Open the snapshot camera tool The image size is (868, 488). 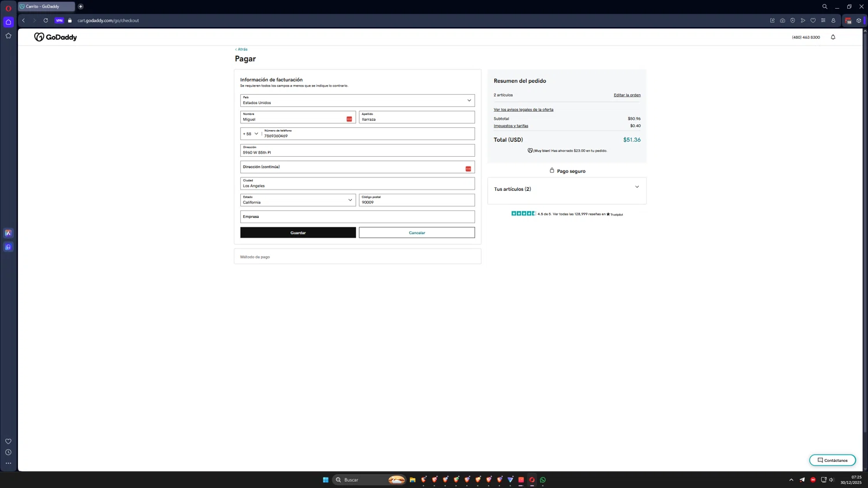tap(782, 20)
